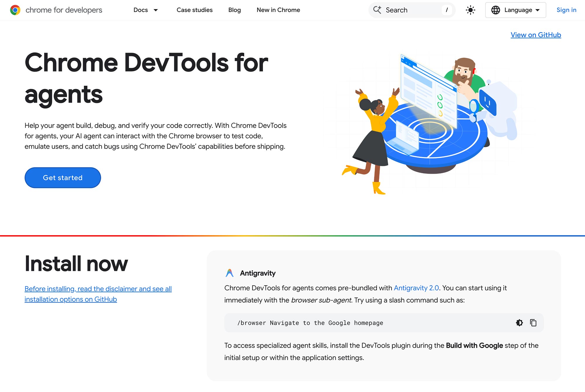Screen dimensions: 585x392
Task: Go to the Blog page
Action: click(235, 10)
